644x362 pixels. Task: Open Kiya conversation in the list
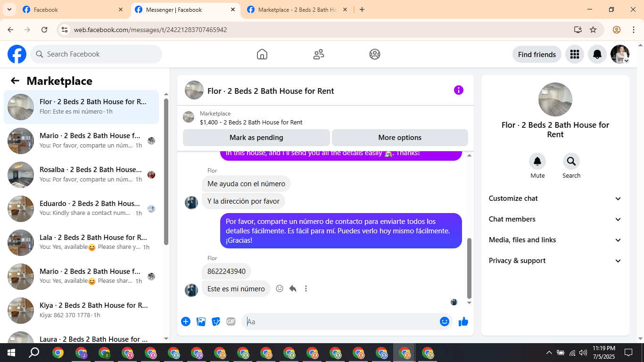(81, 311)
